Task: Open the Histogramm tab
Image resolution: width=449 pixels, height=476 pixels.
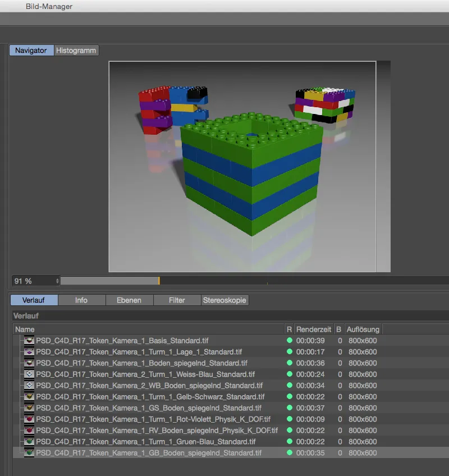Action: pos(76,51)
